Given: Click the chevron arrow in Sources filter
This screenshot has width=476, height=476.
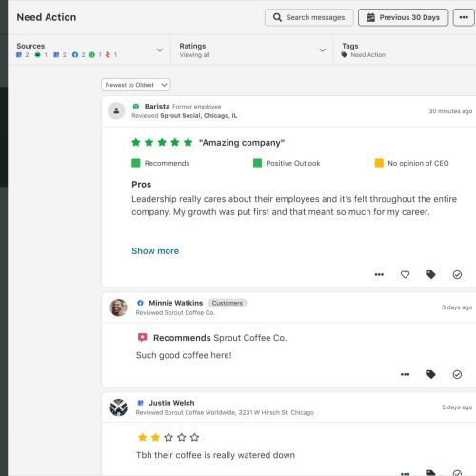Looking at the screenshot, I should coord(160,50).
